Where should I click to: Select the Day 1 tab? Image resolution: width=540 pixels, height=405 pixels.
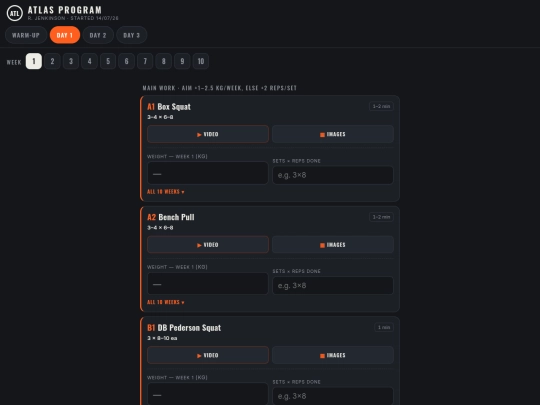click(x=65, y=35)
